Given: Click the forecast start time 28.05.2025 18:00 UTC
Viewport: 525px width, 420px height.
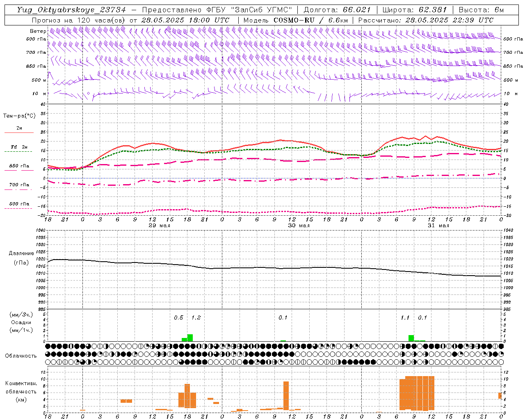Looking at the screenshot, I should click(185, 20).
